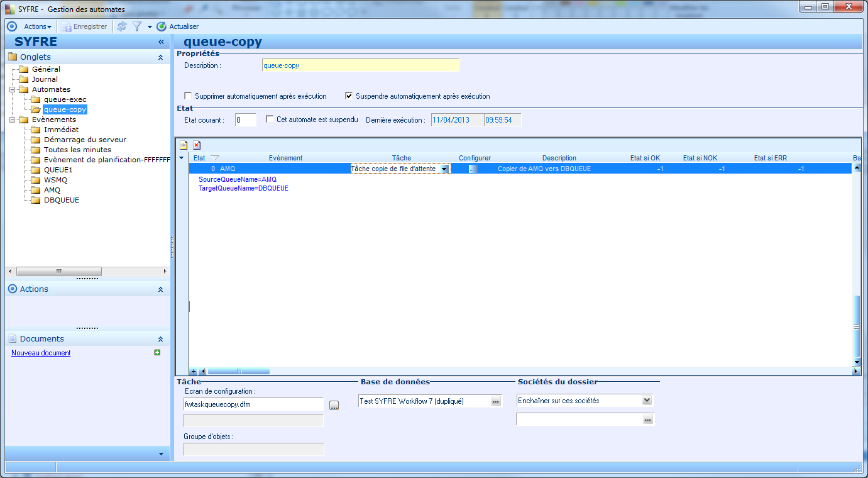Open the grid menu arrow beside the Etat header
This screenshot has width=868, height=478.
[x=182, y=158]
